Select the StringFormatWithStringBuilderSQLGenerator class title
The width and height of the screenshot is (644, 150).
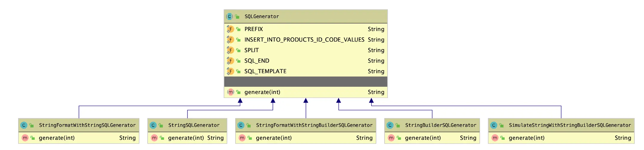click(314, 125)
